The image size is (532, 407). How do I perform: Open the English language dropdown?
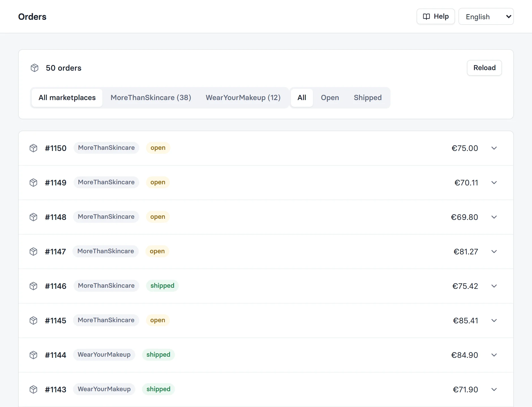pos(486,17)
